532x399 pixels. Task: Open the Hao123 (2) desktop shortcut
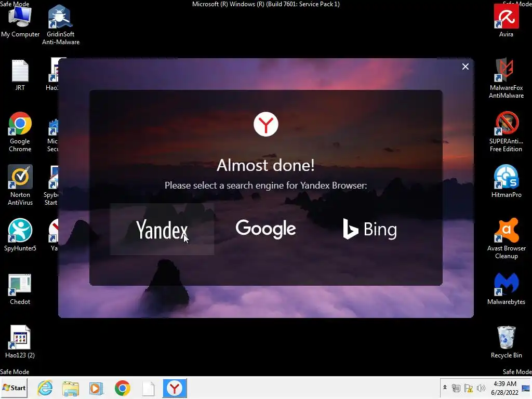tap(20, 342)
